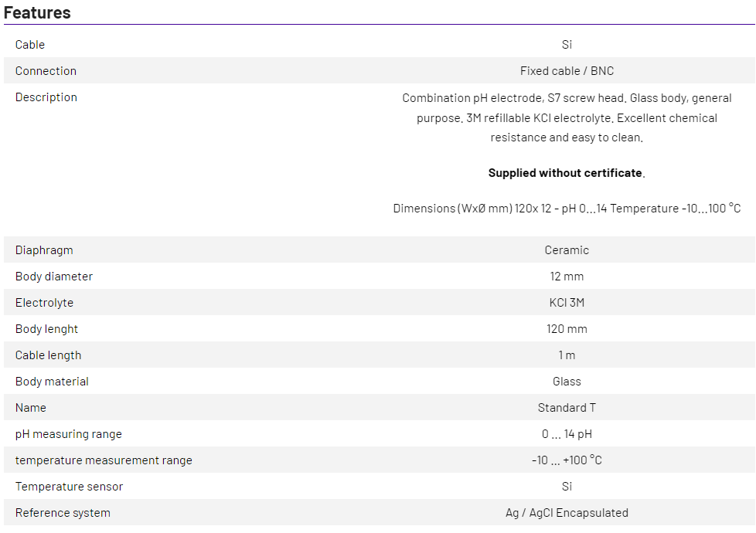
Task: Select the Cable row label
Action: pyautogui.click(x=30, y=45)
